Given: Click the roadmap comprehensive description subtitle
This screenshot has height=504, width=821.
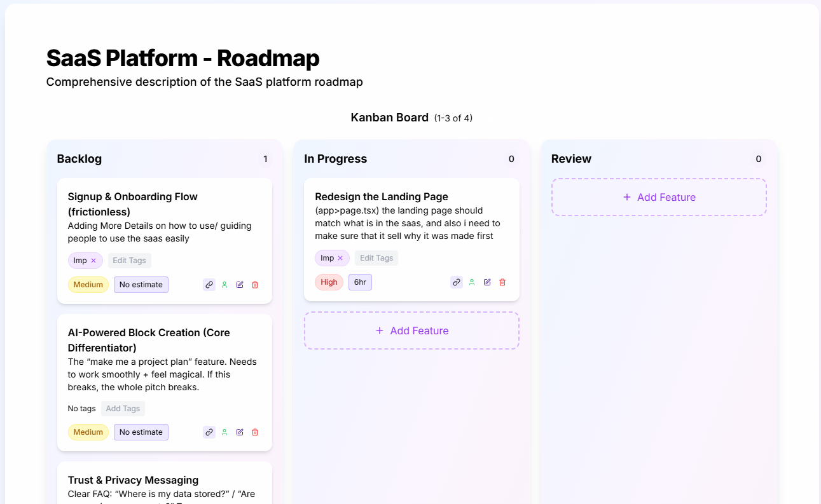Looking at the screenshot, I should coord(205,82).
